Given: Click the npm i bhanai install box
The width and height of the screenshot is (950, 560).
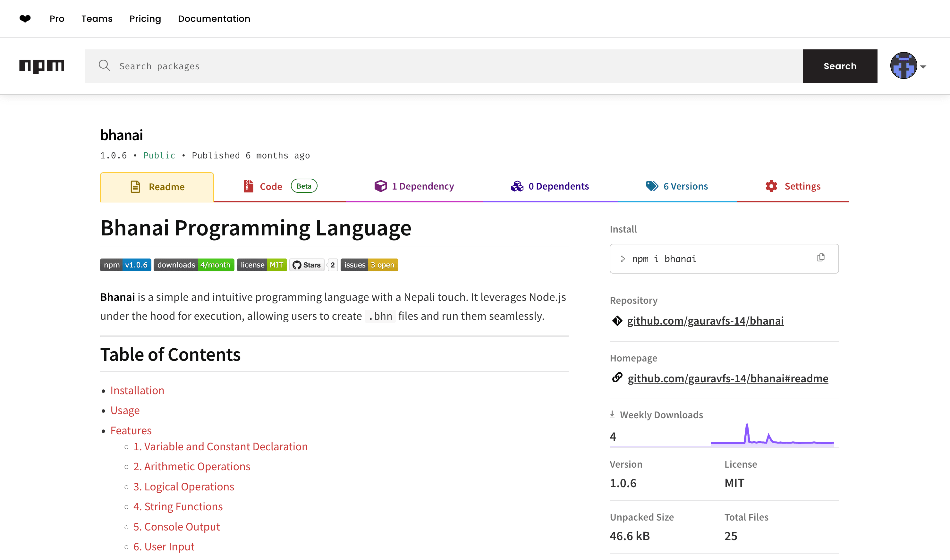Looking at the screenshot, I should [x=724, y=259].
